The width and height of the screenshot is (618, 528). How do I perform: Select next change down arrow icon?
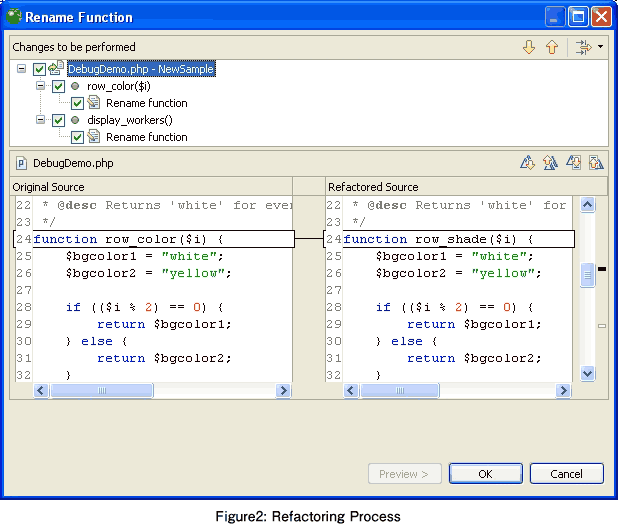[x=529, y=47]
